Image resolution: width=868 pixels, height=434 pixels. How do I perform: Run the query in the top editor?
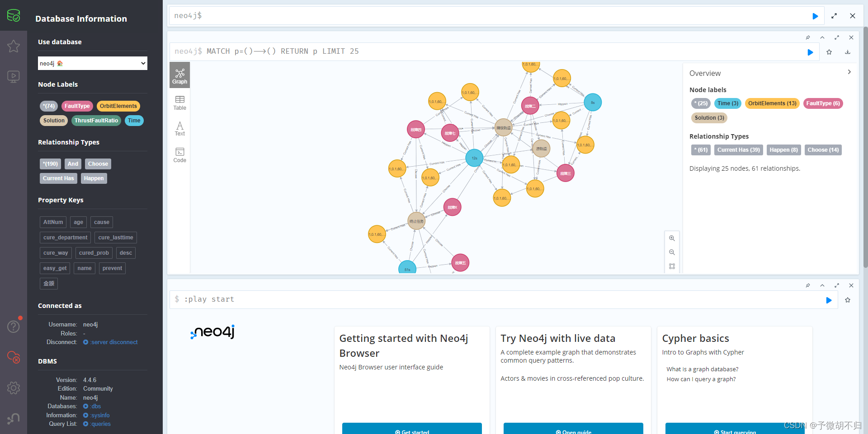[x=815, y=16]
